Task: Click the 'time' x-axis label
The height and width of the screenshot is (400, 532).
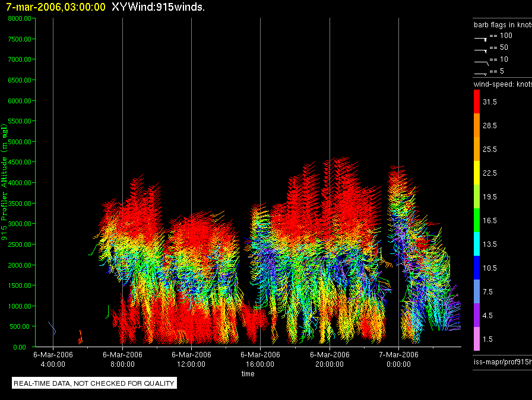Action: coord(248,373)
